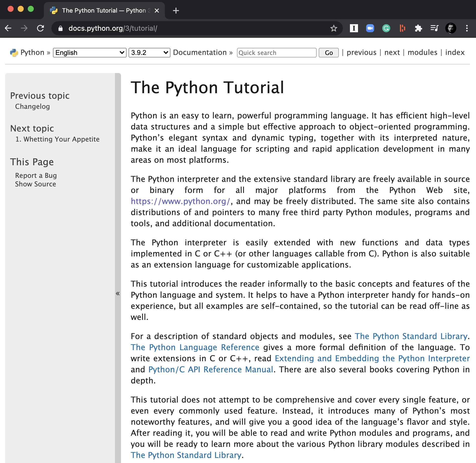Image resolution: width=476 pixels, height=463 pixels.
Task: Click the address bar URL
Action: coord(113,28)
